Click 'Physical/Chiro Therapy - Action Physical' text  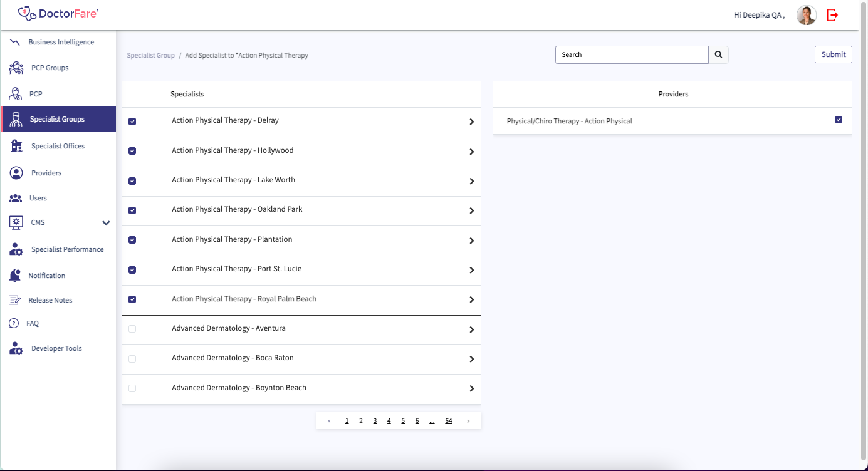(569, 121)
